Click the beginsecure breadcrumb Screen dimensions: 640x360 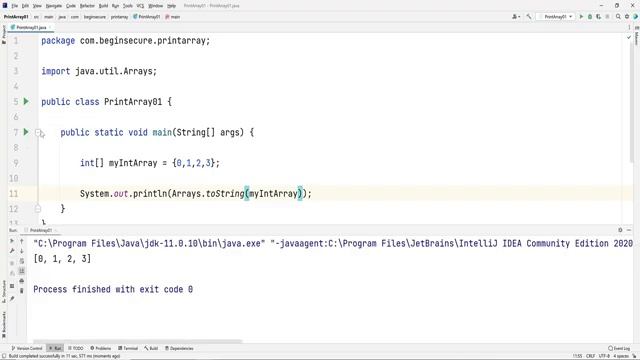[x=95, y=17]
